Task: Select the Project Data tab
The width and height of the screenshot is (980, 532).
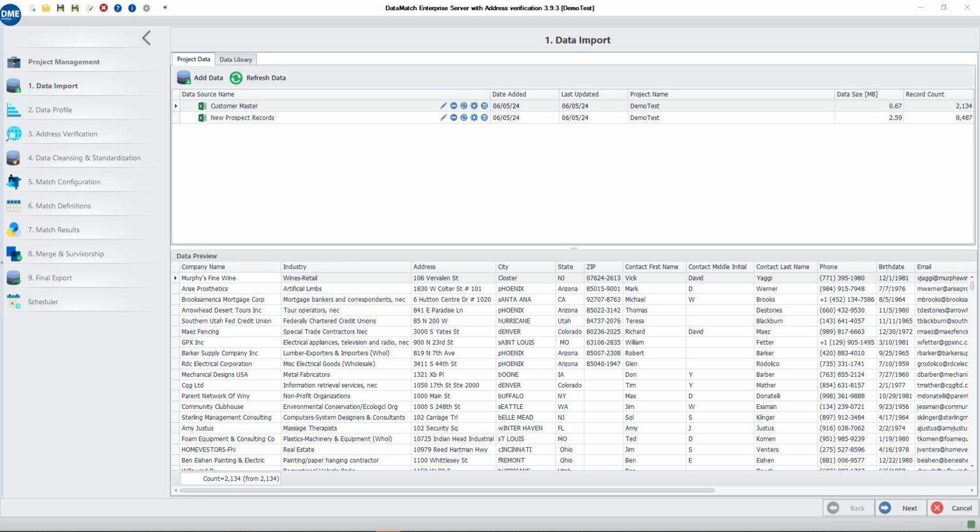Action: pyautogui.click(x=193, y=59)
